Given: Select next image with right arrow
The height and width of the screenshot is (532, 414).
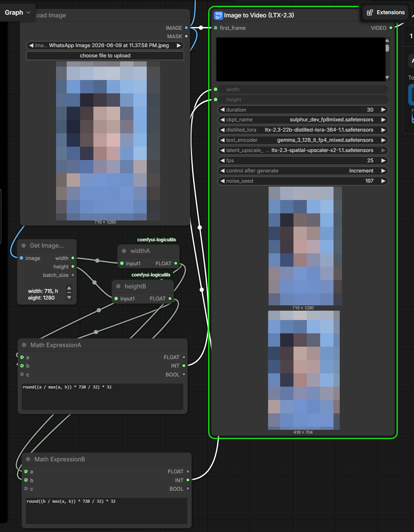Looking at the screenshot, I should 179,45.
